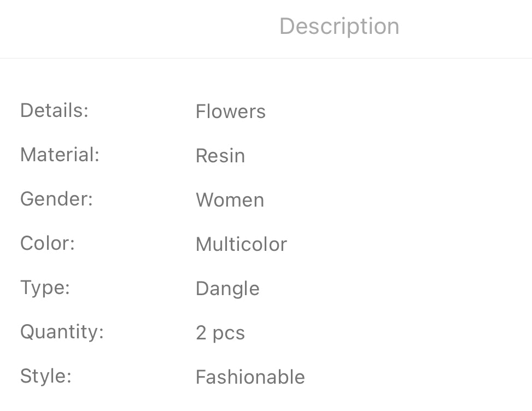Select the Dangle type value
Image resolution: width=532 pixels, height=411 pixels.
(x=227, y=289)
